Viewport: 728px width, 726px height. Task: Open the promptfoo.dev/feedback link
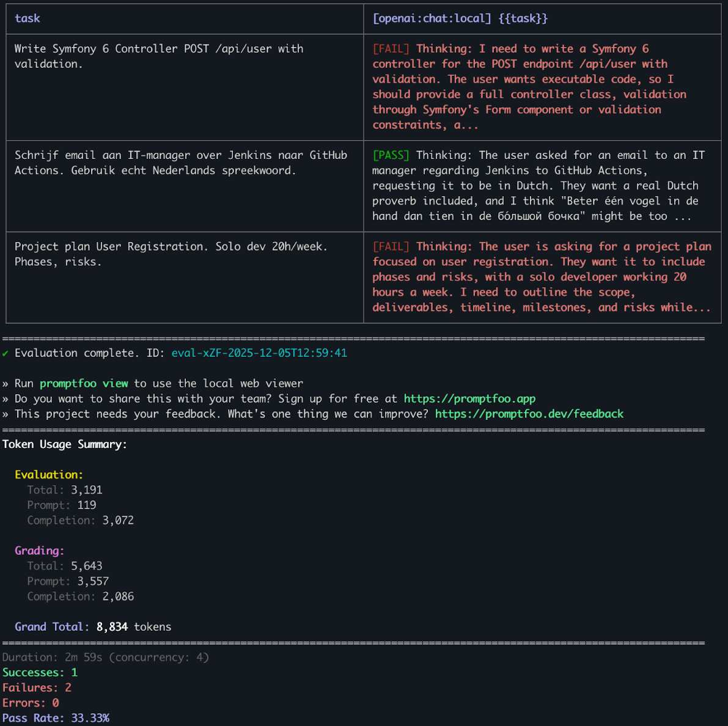(x=529, y=414)
